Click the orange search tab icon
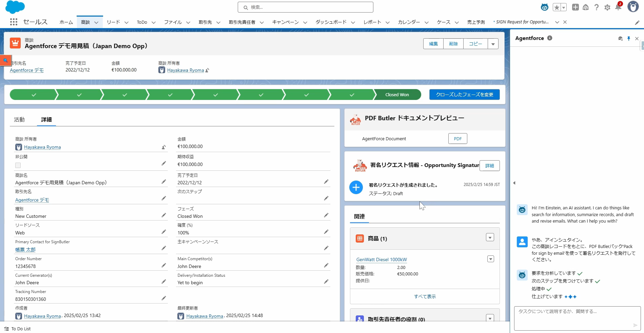The height and width of the screenshot is (333, 644). click(6, 60)
